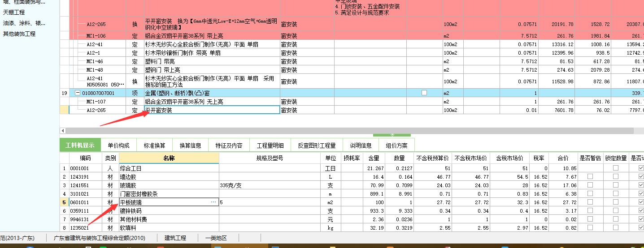Click the horizontal scrollbar left arrow
The height and width of the screenshot is (248, 644).
pyautogui.click(x=62, y=131)
